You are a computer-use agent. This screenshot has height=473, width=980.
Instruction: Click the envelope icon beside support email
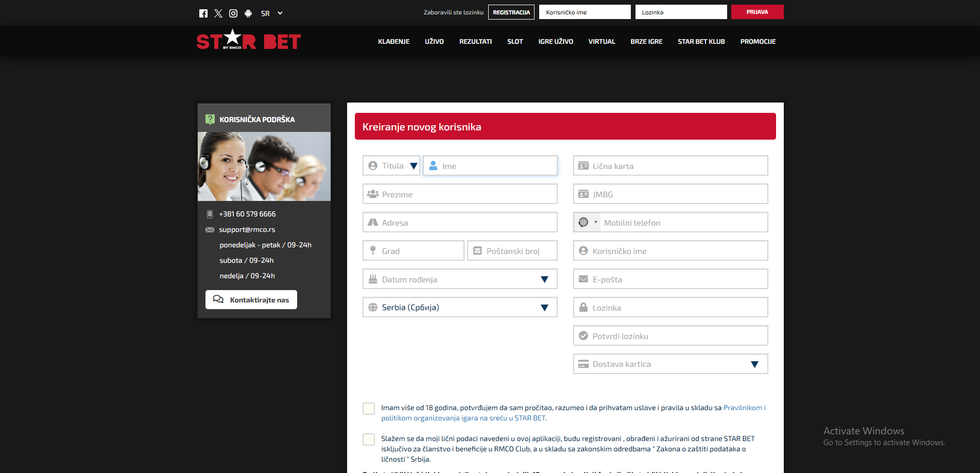click(x=210, y=230)
